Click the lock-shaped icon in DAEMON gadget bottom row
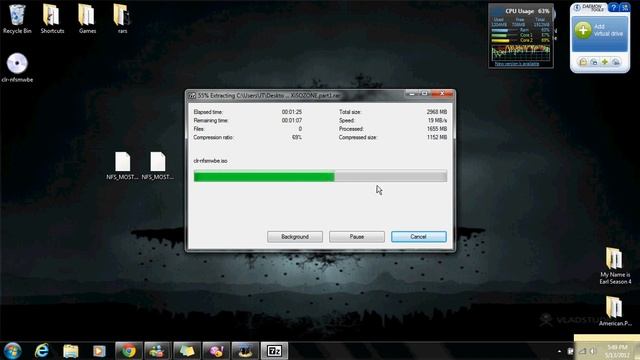640x360 pixels. (x=583, y=62)
